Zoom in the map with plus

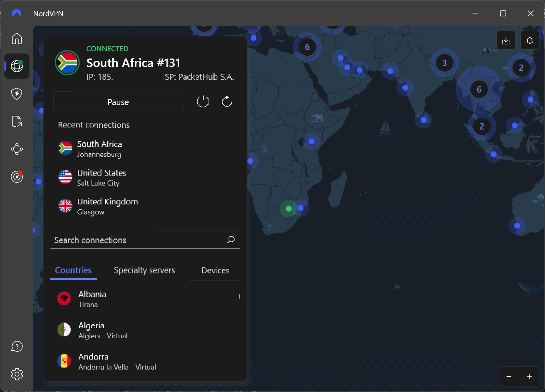point(529,376)
